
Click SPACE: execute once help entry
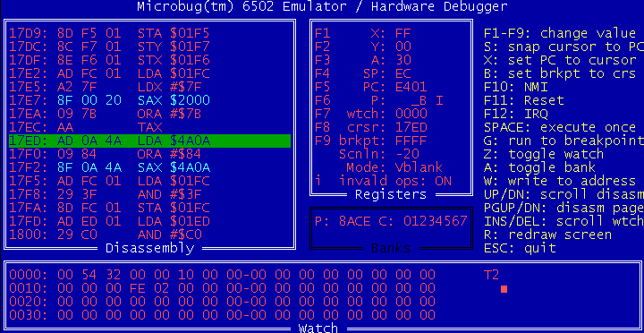560,127
